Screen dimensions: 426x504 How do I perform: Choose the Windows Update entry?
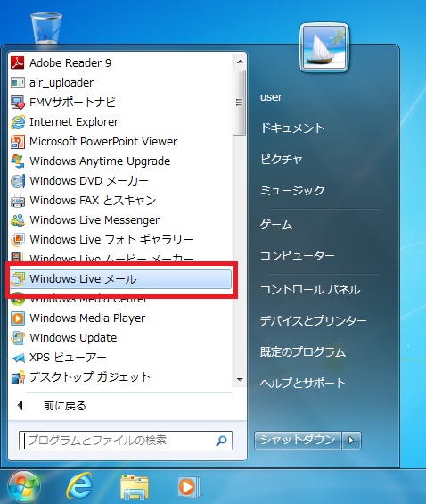(x=120, y=338)
